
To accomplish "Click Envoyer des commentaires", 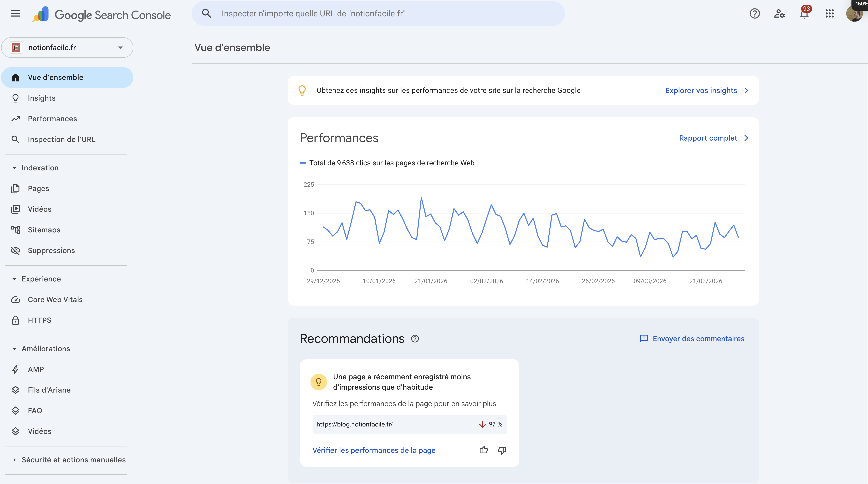I will click(x=698, y=338).
